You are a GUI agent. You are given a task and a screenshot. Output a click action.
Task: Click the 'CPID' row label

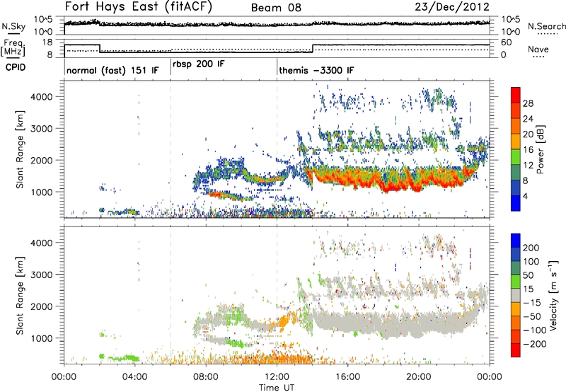click(x=16, y=67)
